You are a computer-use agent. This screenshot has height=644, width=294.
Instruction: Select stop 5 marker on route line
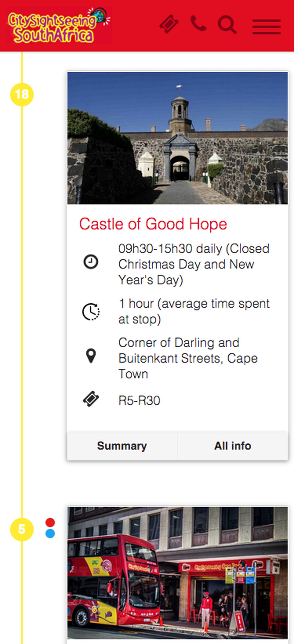pyautogui.click(x=22, y=529)
